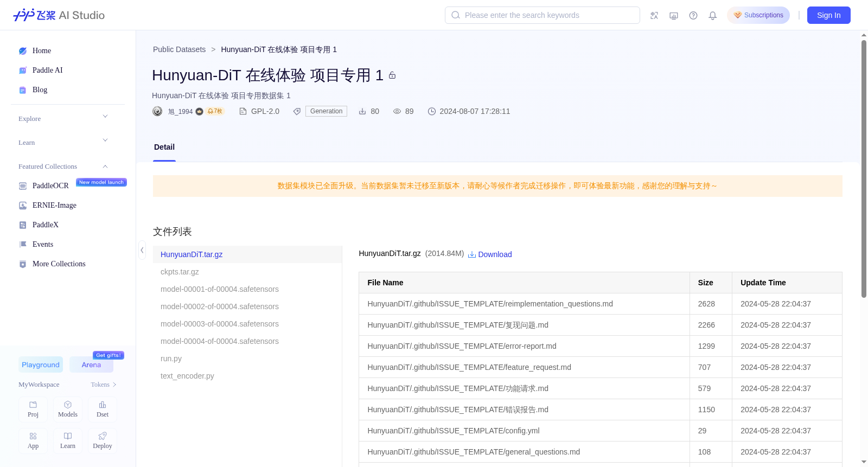Select model-00001-of-00004.safetensors file

tap(247, 289)
